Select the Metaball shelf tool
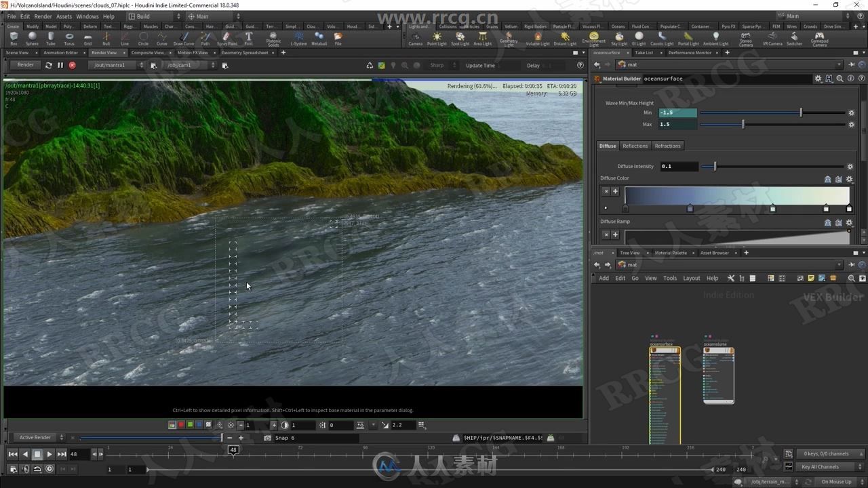Image resolution: width=868 pixels, height=488 pixels. (319, 39)
